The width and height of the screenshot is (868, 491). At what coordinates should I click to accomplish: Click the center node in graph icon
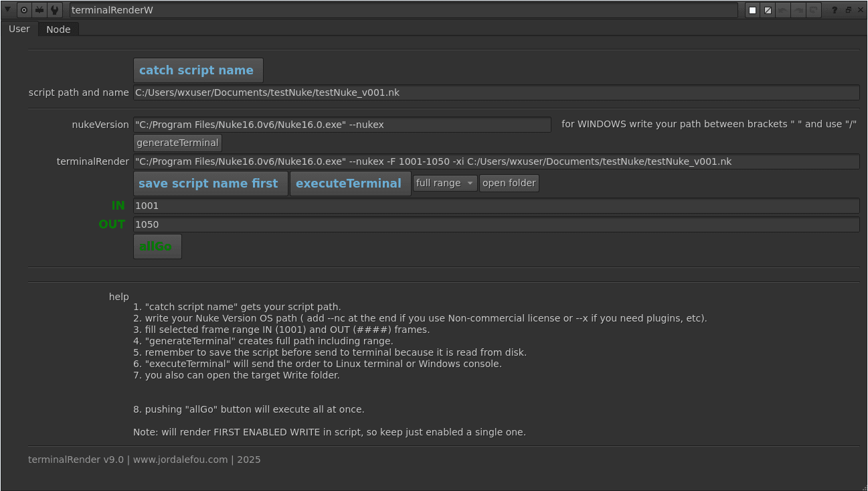tap(24, 10)
